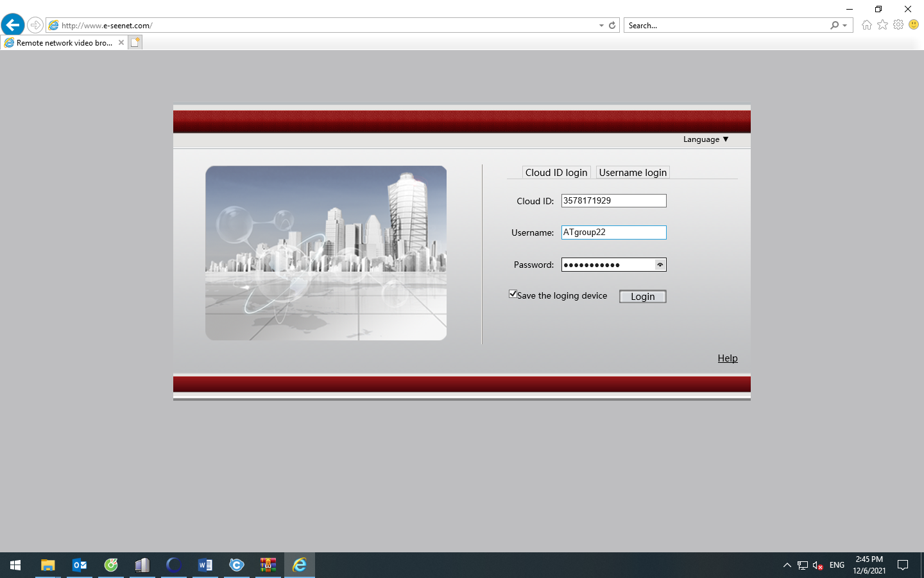Open a new browser tab
924x578 pixels.
tap(135, 42)
